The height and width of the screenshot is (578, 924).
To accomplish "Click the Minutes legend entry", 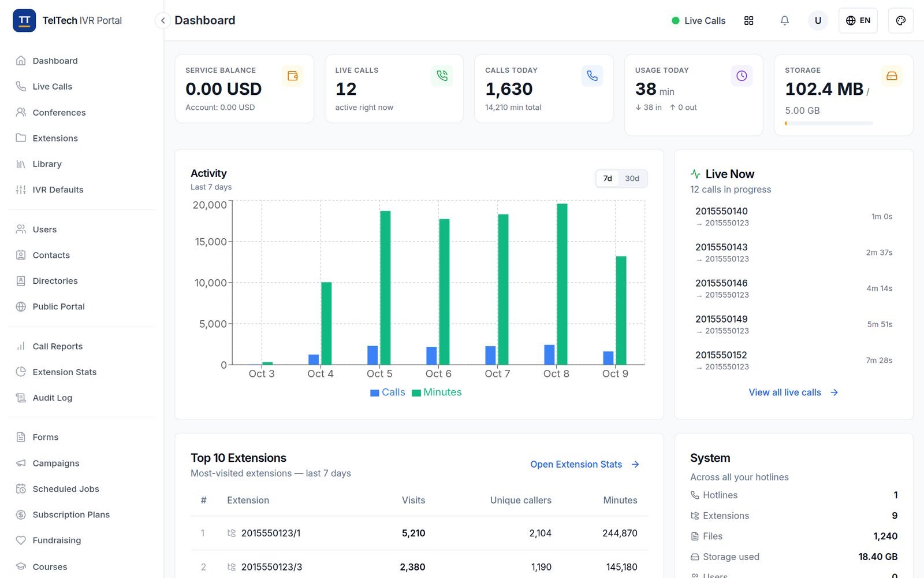I will click(437, 392).
